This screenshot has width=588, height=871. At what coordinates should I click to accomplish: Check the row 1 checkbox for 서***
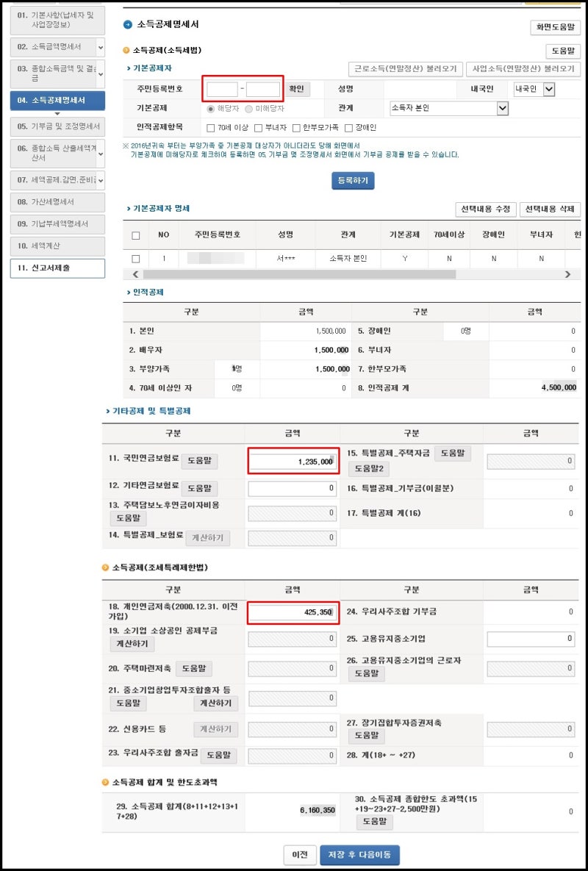136,258
